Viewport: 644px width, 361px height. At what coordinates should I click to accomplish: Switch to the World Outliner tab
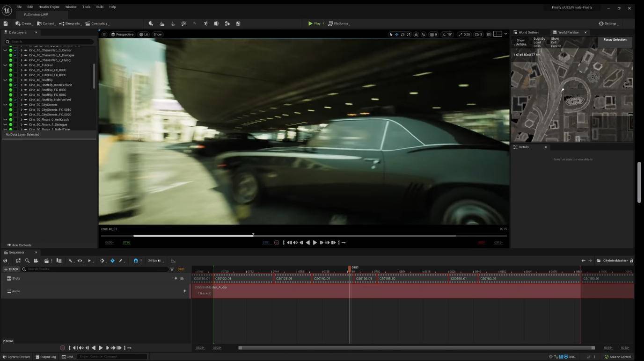[528, 32]
